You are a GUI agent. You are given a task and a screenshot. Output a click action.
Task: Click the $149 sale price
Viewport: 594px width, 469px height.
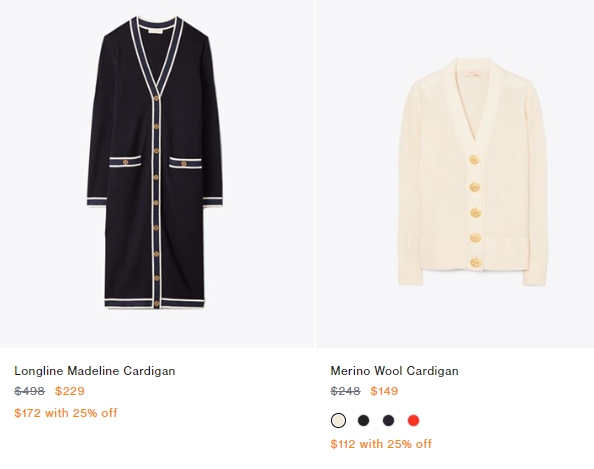click(384, 391)
